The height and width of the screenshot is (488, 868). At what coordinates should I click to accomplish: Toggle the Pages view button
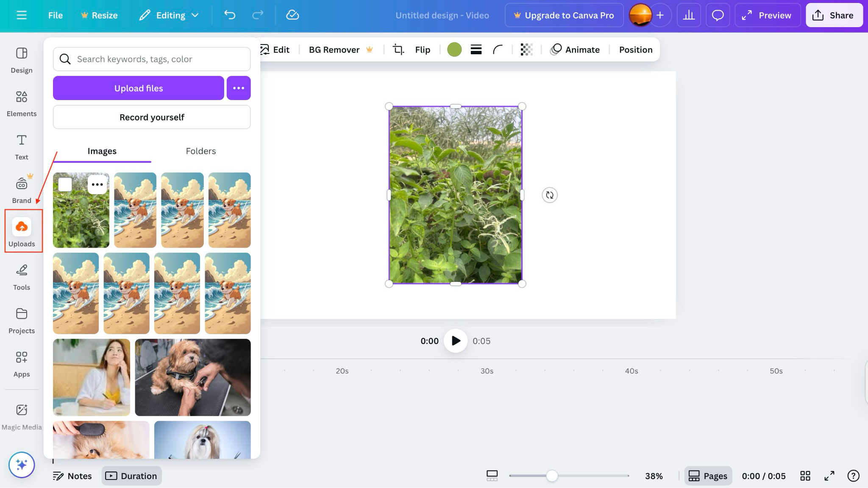pos(708,476)
